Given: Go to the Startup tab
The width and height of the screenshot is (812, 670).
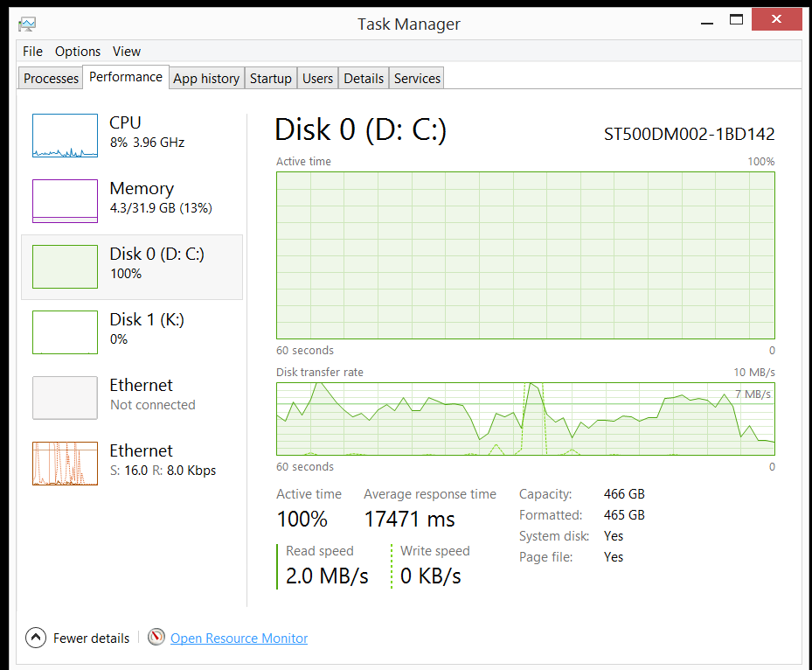Looking at the screenshot, I should coord(270,79).
